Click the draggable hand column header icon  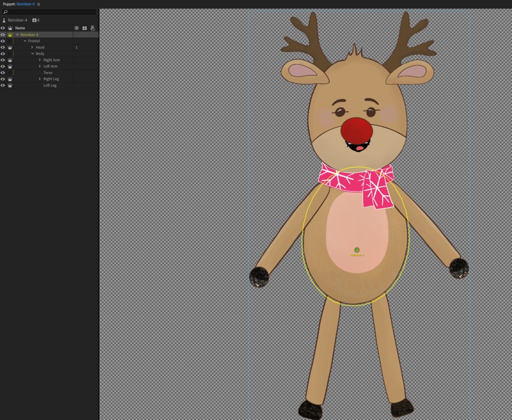tap(92, 28)
